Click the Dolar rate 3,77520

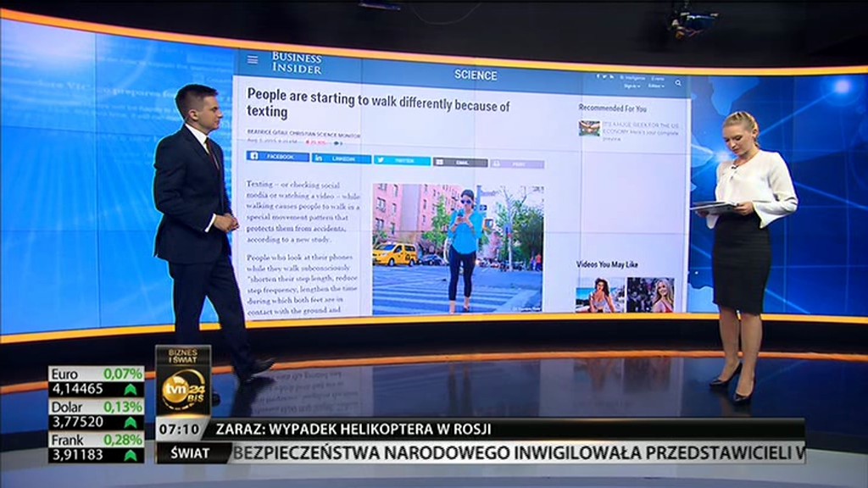77,422
